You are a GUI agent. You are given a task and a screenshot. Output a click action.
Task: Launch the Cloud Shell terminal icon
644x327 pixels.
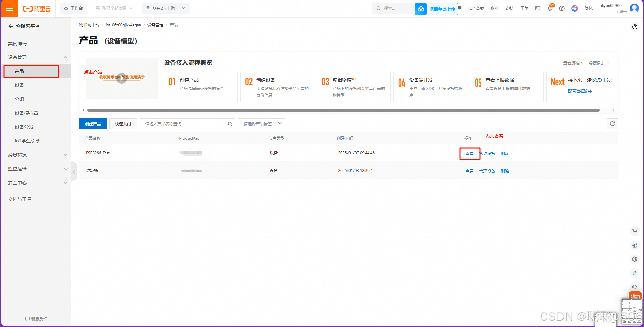(538, 8)
